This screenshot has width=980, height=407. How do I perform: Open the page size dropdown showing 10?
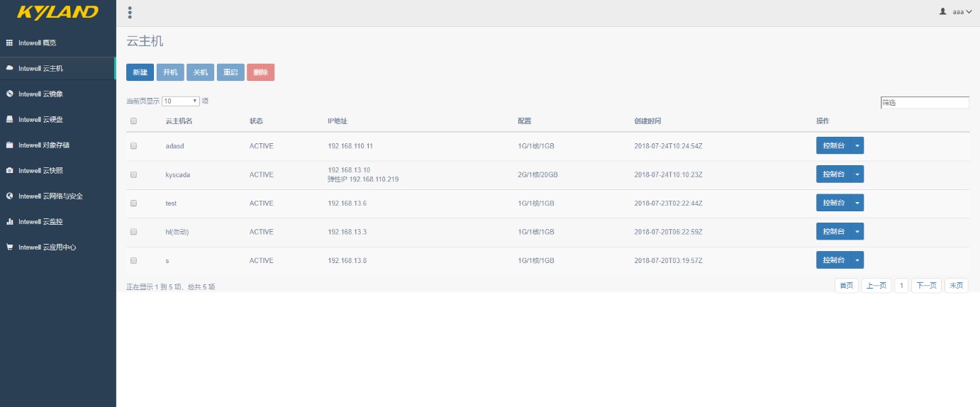point(181,101)
